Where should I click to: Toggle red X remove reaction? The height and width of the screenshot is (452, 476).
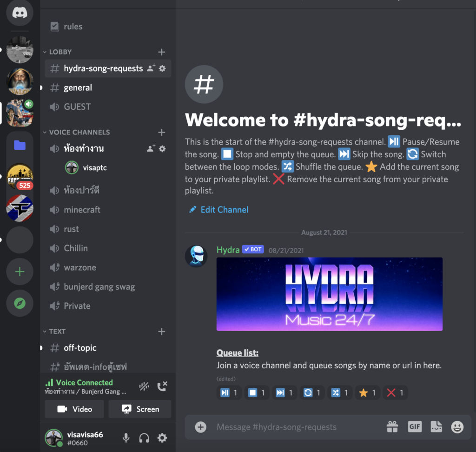point(395,393)
